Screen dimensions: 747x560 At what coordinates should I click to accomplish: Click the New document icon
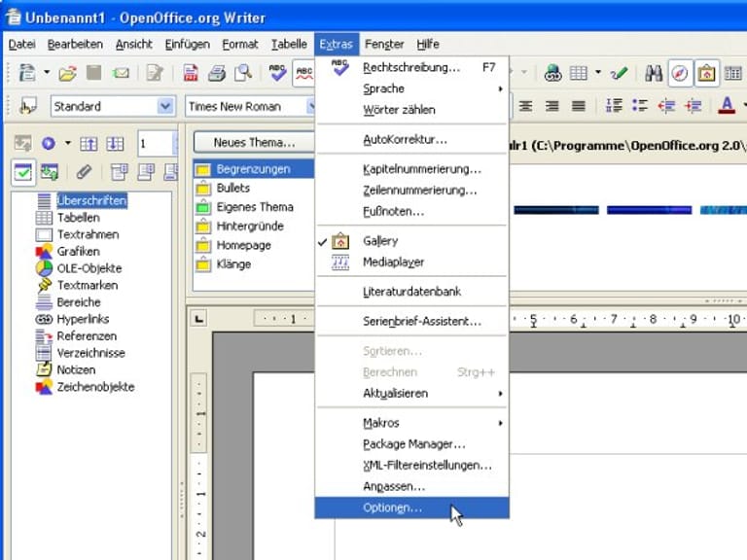(x=27, y=73)
